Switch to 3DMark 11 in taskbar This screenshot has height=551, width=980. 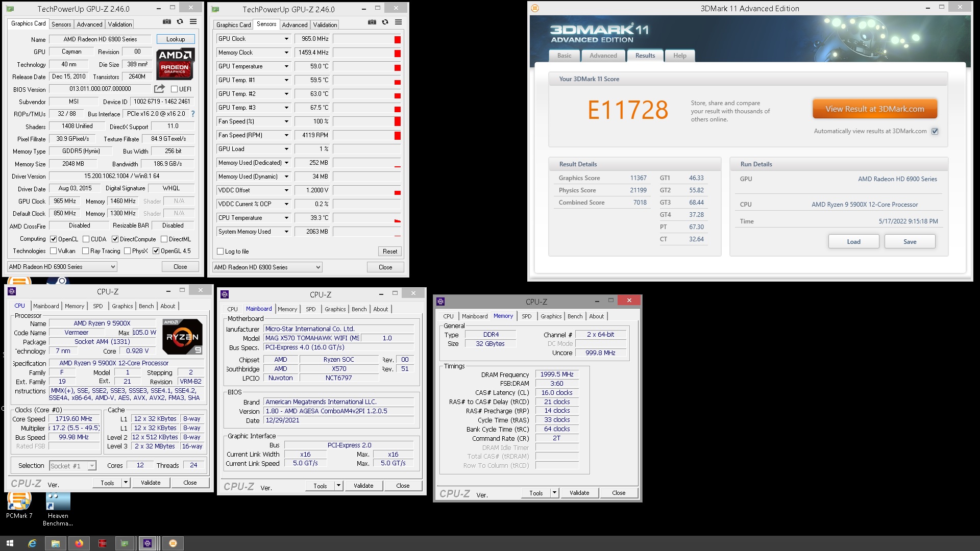(x=173, y=543)
